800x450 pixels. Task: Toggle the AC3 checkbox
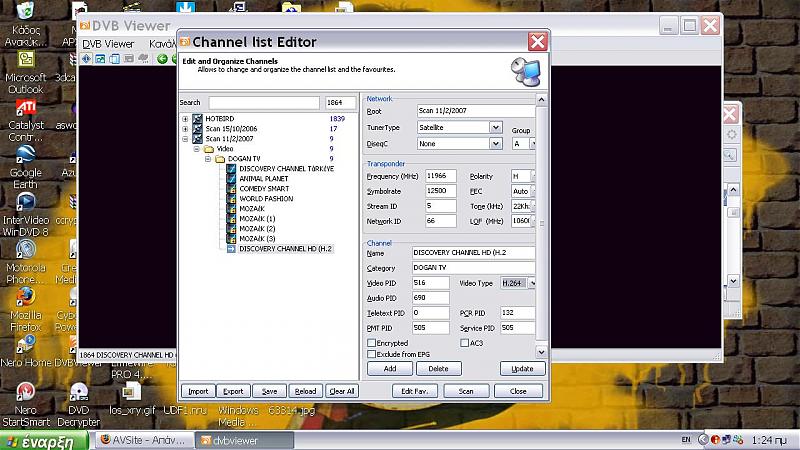point(464,343)
